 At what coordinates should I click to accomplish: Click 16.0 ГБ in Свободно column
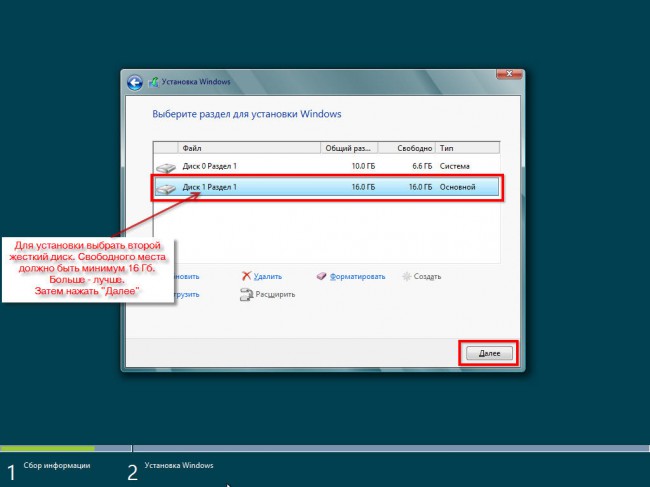tap(420, 187)
